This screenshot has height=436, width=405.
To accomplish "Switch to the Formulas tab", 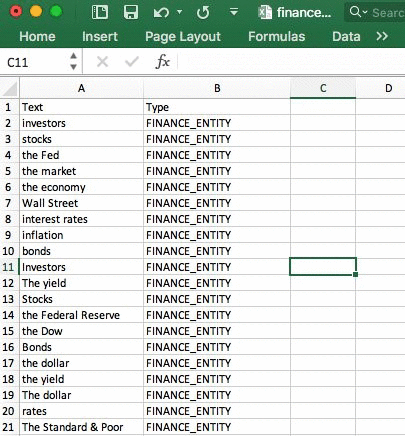I will coord(276,36).
